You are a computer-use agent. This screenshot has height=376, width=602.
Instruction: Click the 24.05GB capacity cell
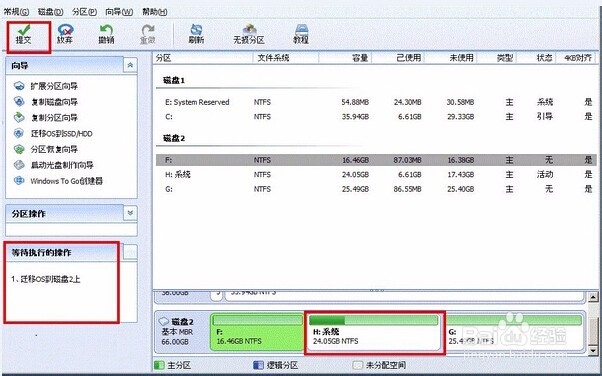coord(355,175)
